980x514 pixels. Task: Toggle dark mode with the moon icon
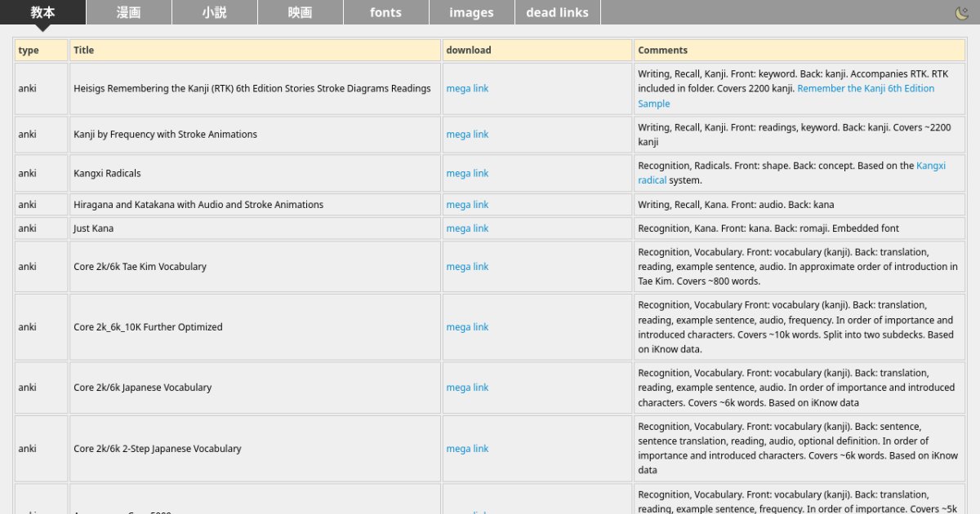(x=962, y=12)
